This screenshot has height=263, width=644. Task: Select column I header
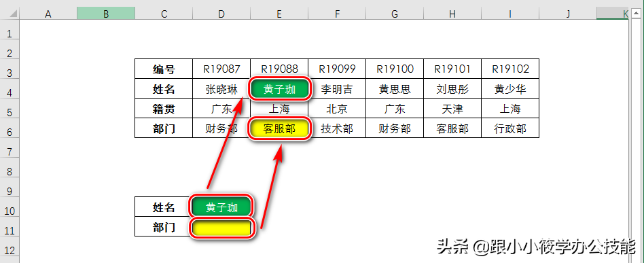pyautogui.click(x=510, y=14)
